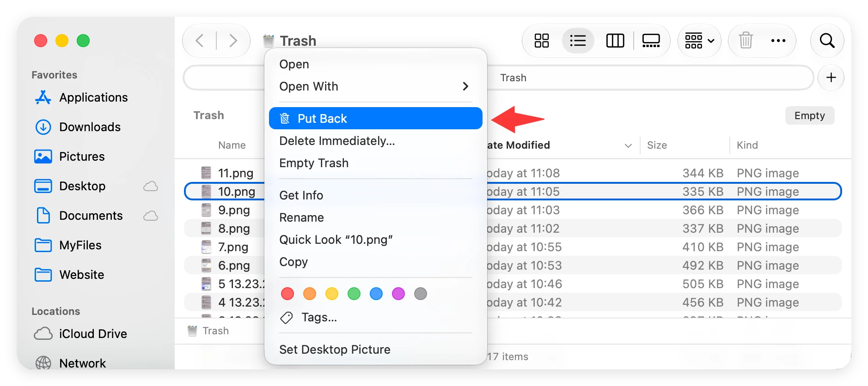Screen dimensions: 868x386
Task: Select the 6.png file row
Action: (x=513, y=265)
